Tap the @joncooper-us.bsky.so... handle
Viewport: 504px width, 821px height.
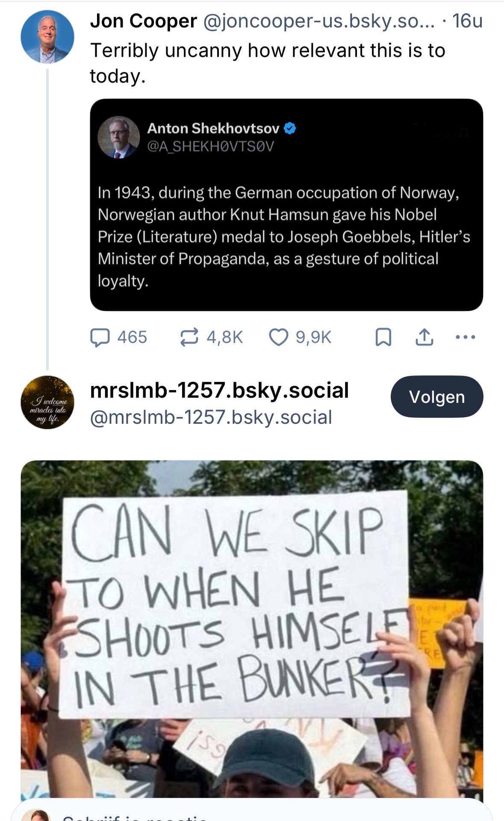coord(318,21)
